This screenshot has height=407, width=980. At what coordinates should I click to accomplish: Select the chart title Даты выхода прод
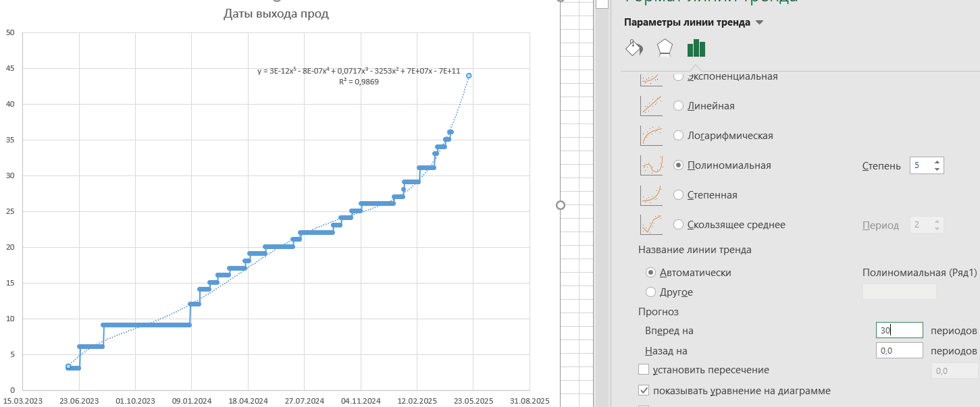[276, 13]
